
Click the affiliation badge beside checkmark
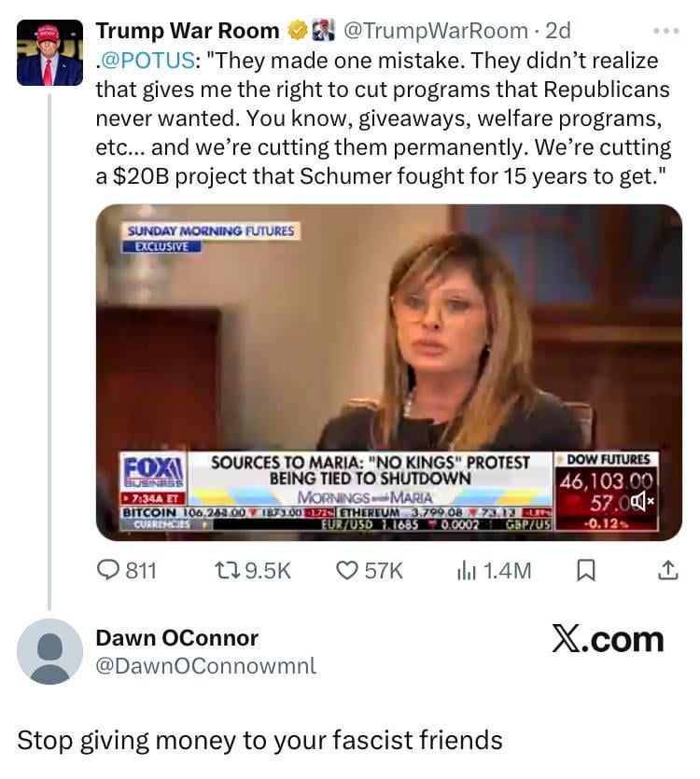click(x=323, y=31)
